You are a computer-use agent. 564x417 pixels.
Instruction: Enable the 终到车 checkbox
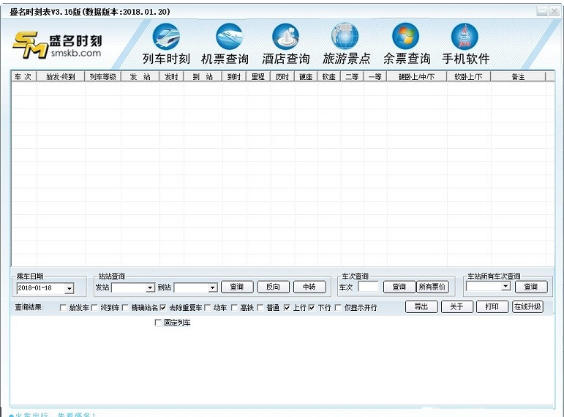point(94,308)
